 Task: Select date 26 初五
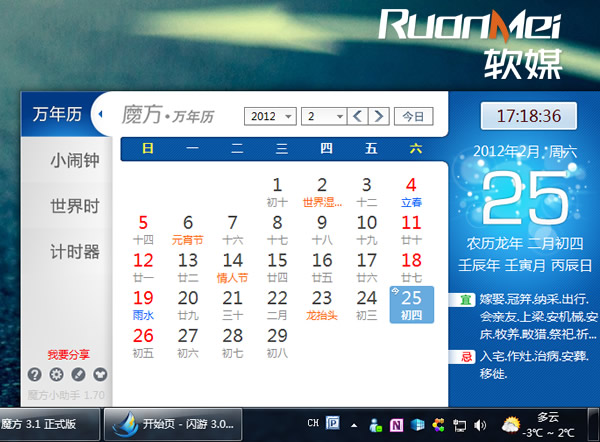click(x=143, y=343)
